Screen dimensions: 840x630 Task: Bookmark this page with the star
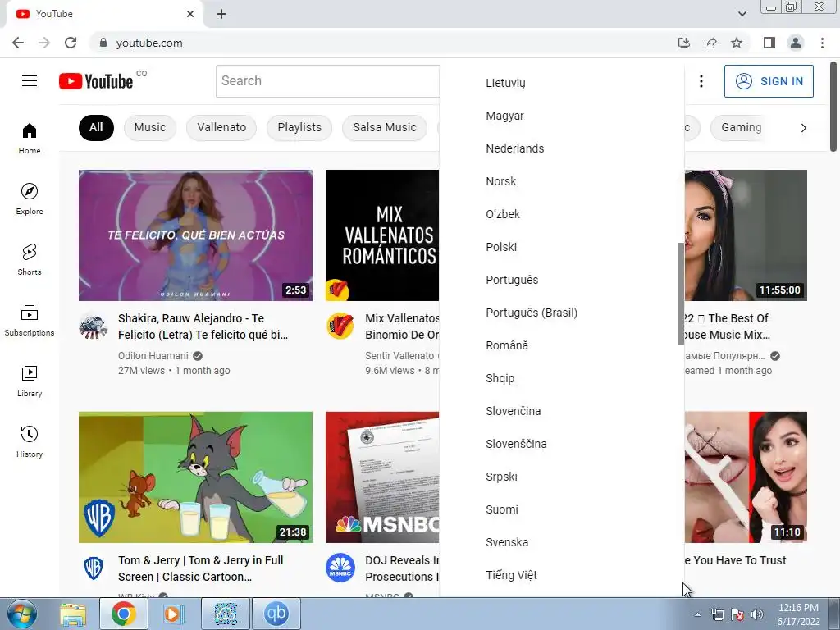737,43
